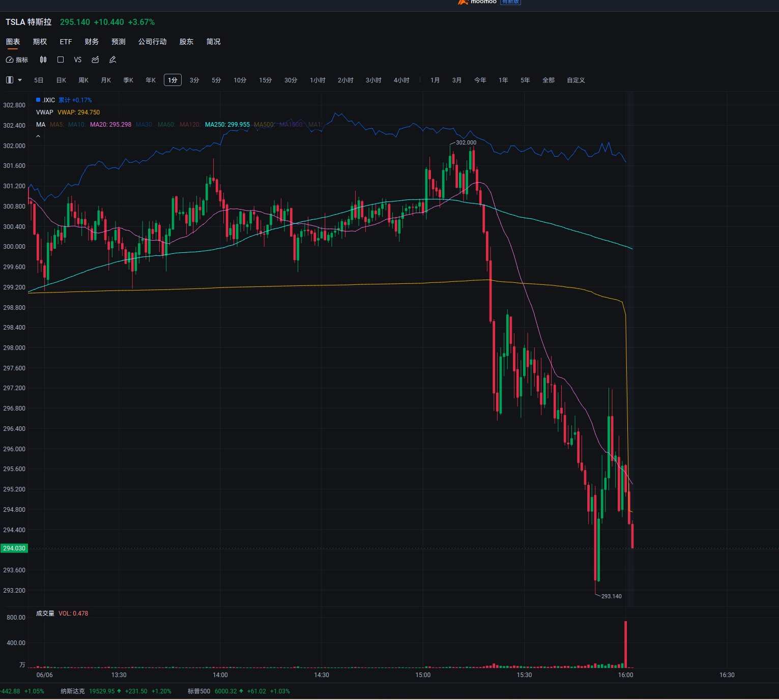Viewport: 779px width, 700px height.
Task: Select the candlestick chart type icon
Action: click(43, 60)
